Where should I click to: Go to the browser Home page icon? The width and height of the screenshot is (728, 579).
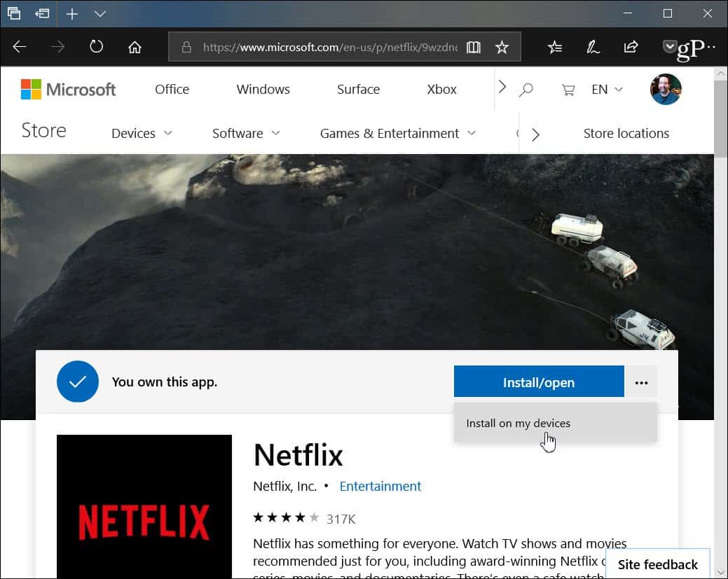(x=135, y=47)
